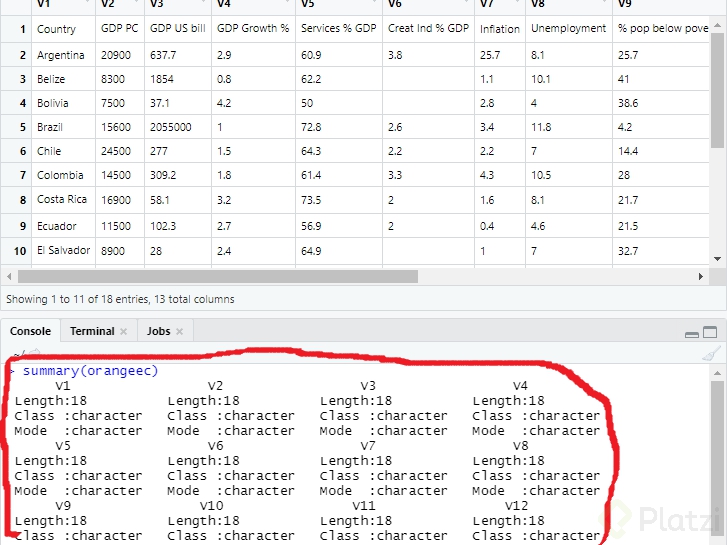
Task: Click console scrollbar up arrow
Action: coord(717,373)
